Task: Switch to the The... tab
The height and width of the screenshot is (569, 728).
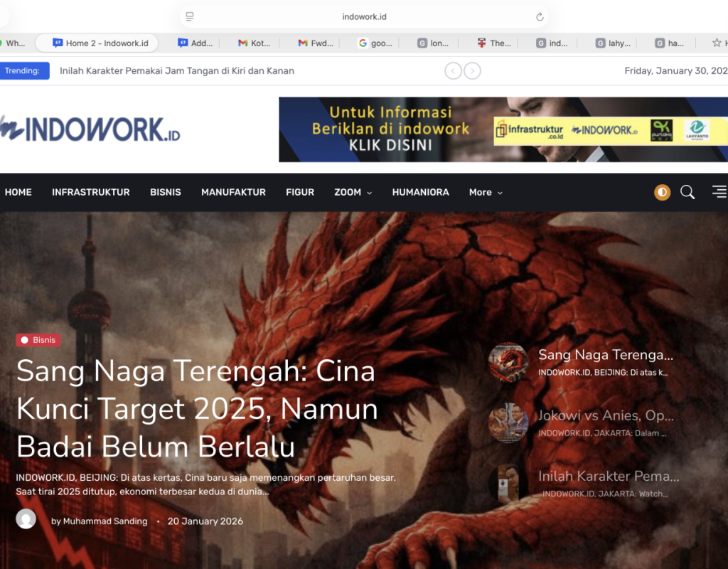Action: point(494,43)
